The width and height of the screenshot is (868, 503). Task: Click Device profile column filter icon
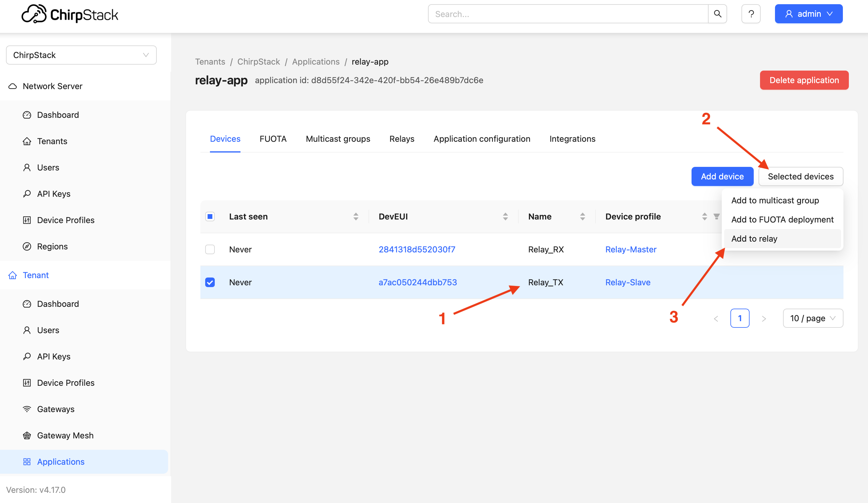pyautogui.click(x=716, y=216)
